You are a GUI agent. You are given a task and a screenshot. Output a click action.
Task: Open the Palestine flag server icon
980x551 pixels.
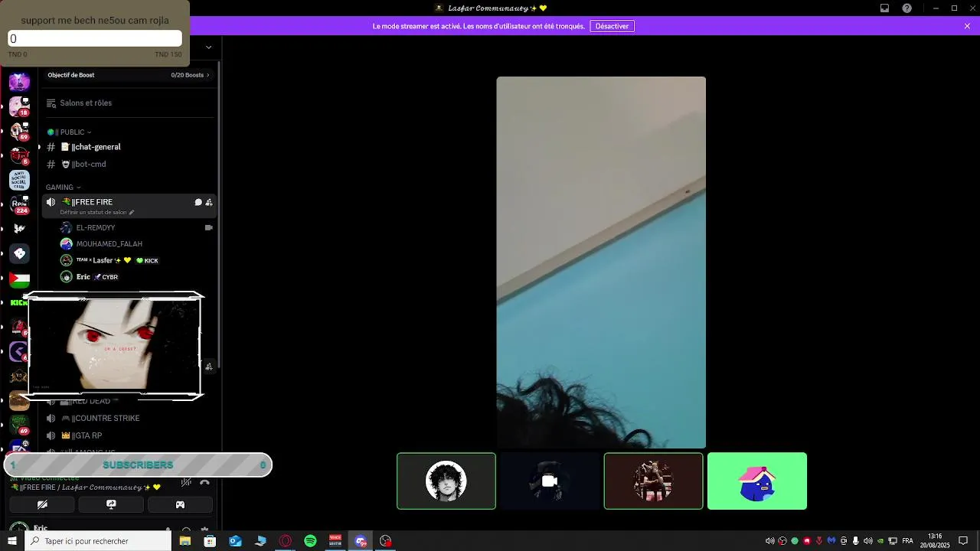click(x=19, y=279)
